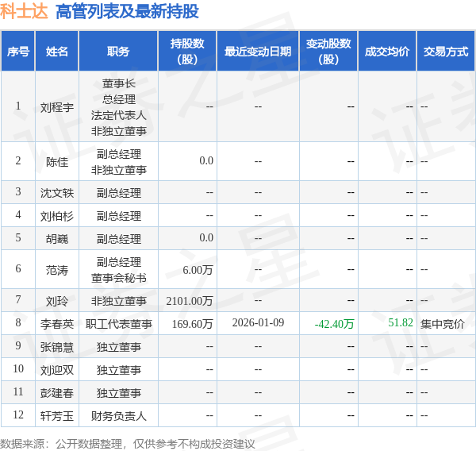Select the 交易方式 column header
Screen dimensions: 476x451
[x=446, y=52]
